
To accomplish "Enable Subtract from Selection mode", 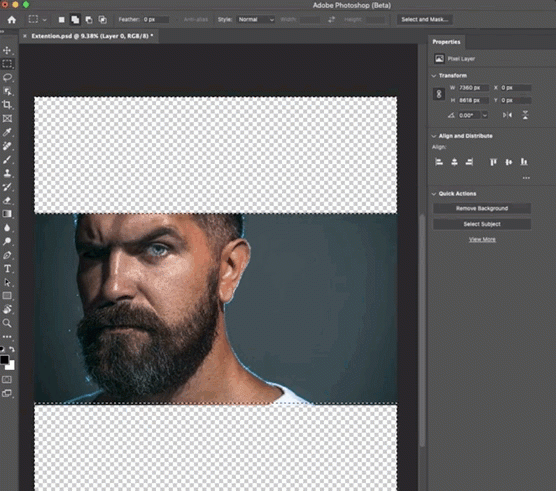I will (89, 20).
